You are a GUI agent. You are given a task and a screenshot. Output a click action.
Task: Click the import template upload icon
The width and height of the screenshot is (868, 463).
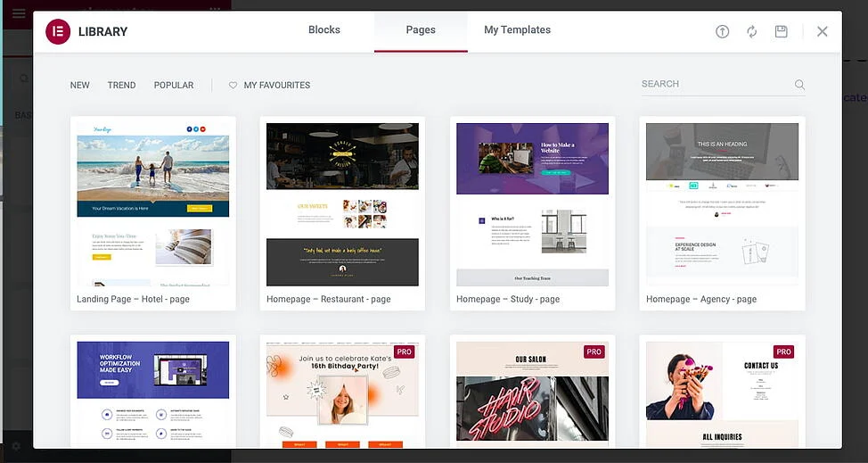coord(722,31)
